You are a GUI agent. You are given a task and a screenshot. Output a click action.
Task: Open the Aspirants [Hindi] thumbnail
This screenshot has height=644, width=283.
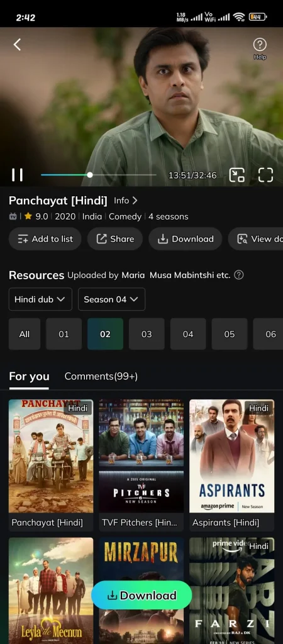(x=231, y=465)
